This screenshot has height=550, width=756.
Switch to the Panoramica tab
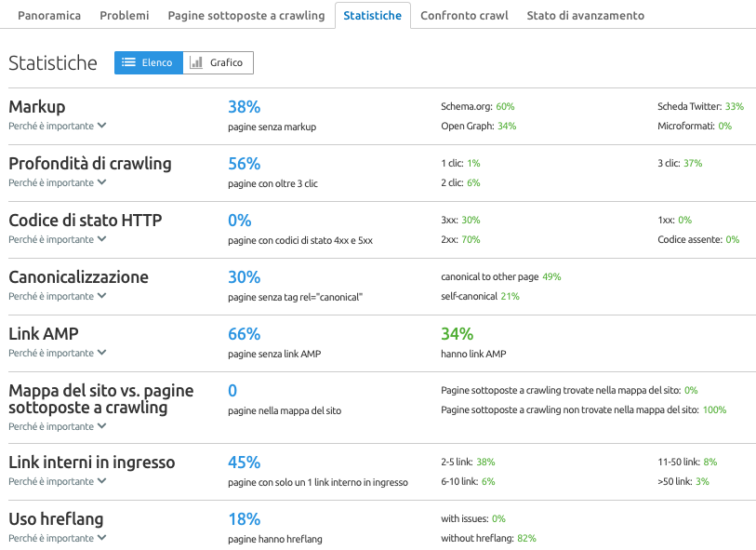pos(48,15)
